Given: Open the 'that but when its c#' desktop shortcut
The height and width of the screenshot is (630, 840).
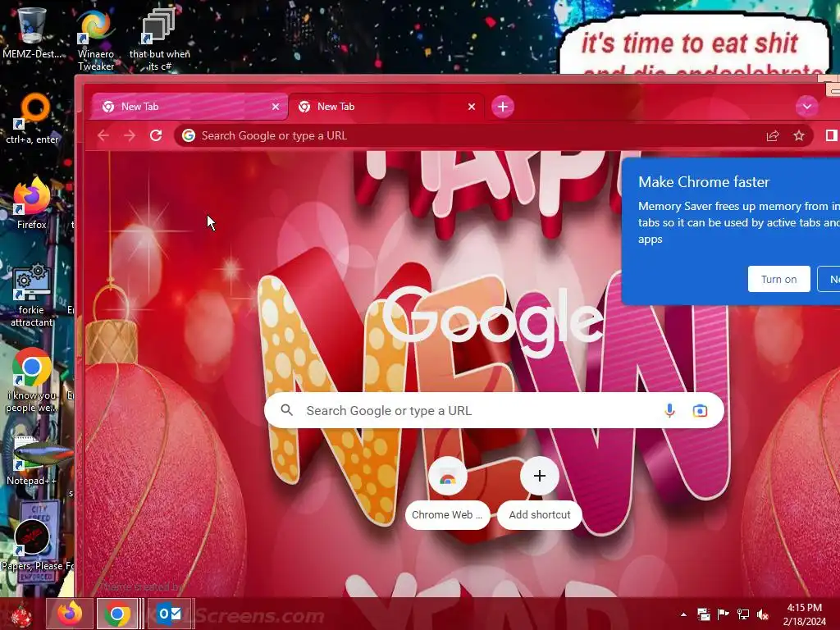Looking at the screenshot, I should (159, 39).
